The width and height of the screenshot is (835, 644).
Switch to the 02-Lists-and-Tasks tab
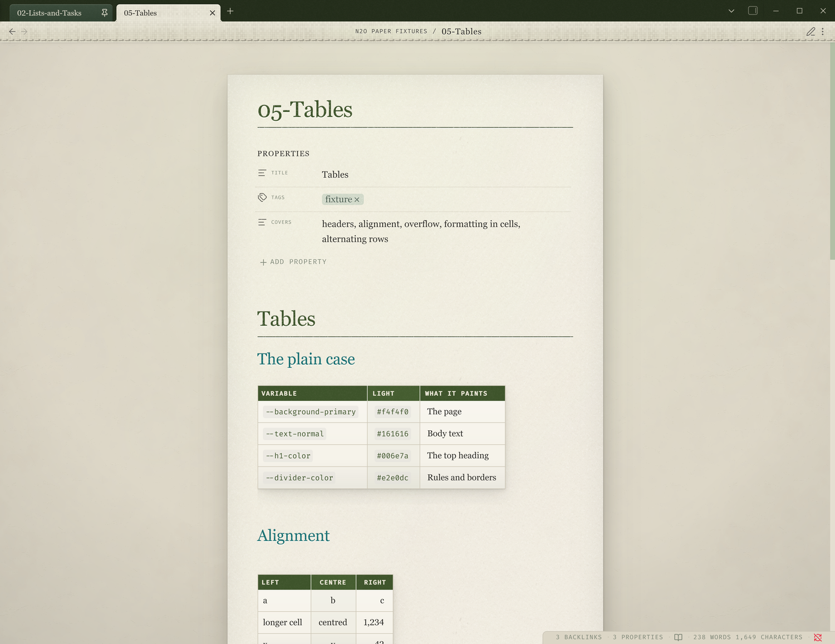coord(61,13)
